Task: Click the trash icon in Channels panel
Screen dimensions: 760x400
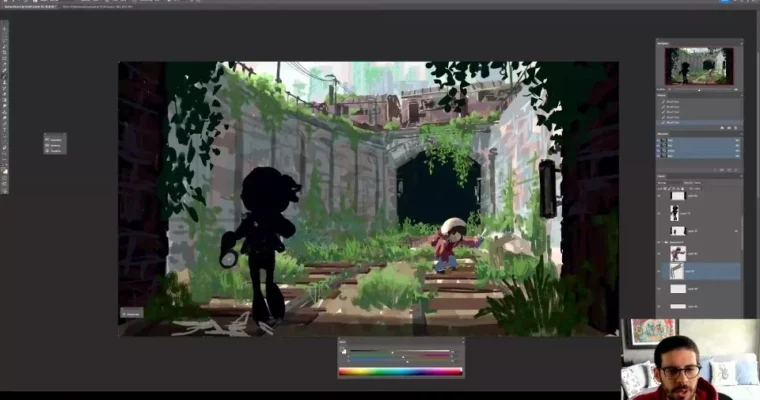Action: [736, 170]
